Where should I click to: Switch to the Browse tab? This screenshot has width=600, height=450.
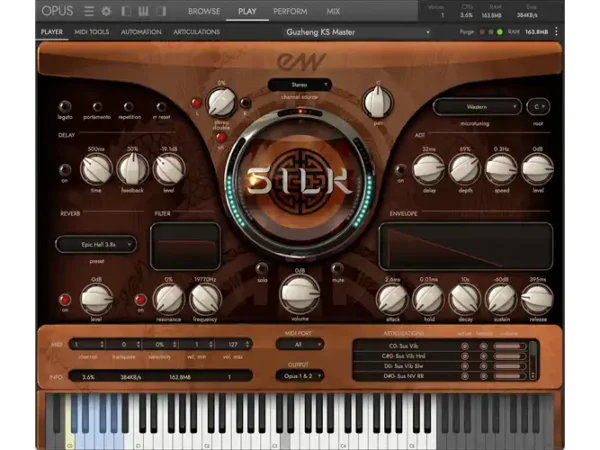coord(204,11)
